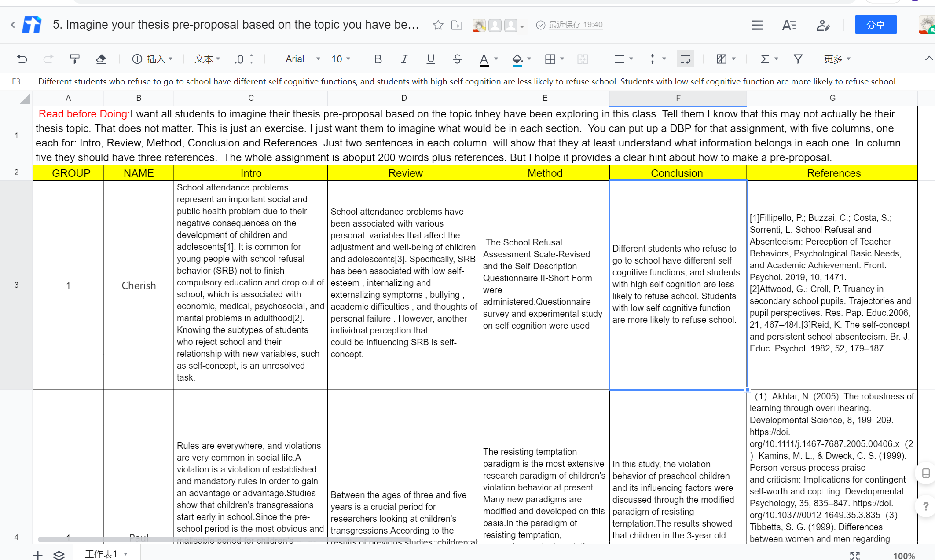
Task: Open the 插入 insert dropdown
Action: (x=152, y=59)
